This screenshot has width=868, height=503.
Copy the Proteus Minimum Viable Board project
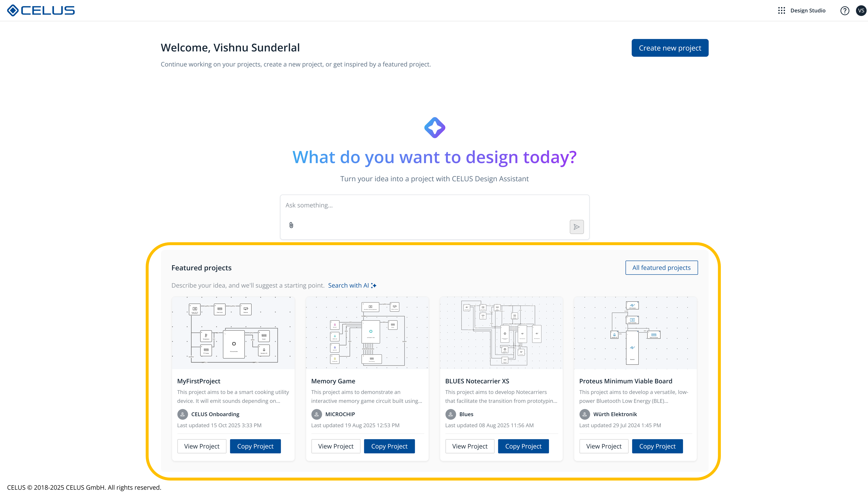[657, 446]
